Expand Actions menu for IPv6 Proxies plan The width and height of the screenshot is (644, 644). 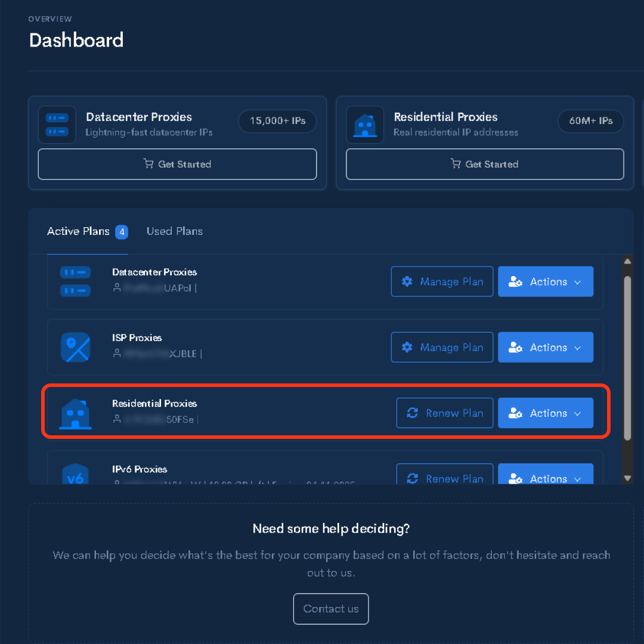pos(546,476)
